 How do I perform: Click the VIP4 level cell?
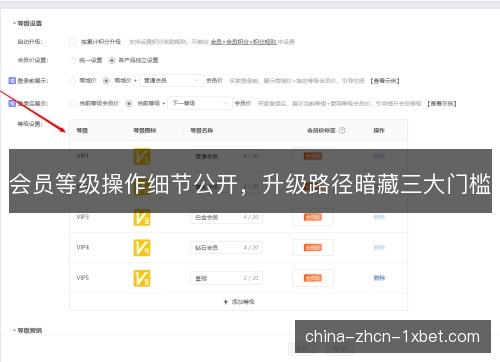(x=83, y=247)
